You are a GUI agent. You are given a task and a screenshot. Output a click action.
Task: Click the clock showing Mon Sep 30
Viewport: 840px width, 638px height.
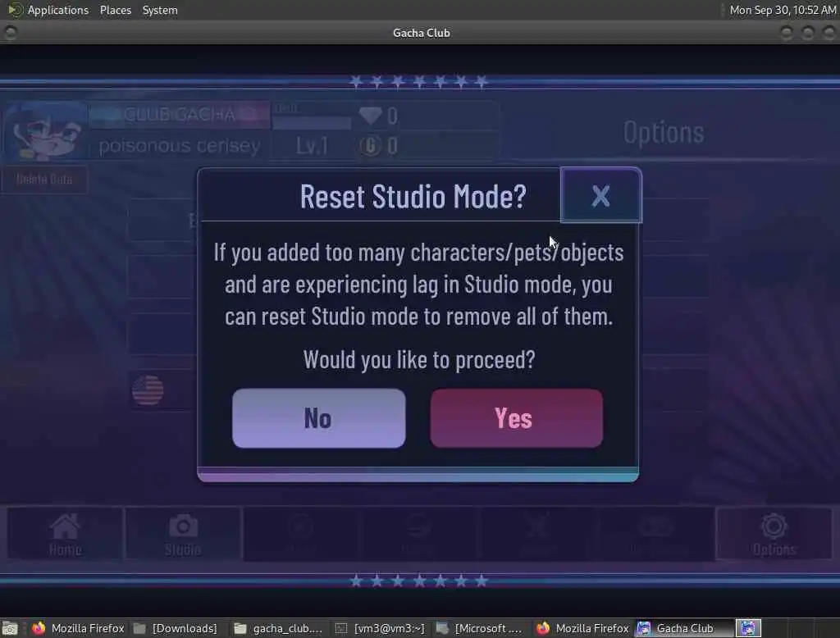tap(782, 10)
